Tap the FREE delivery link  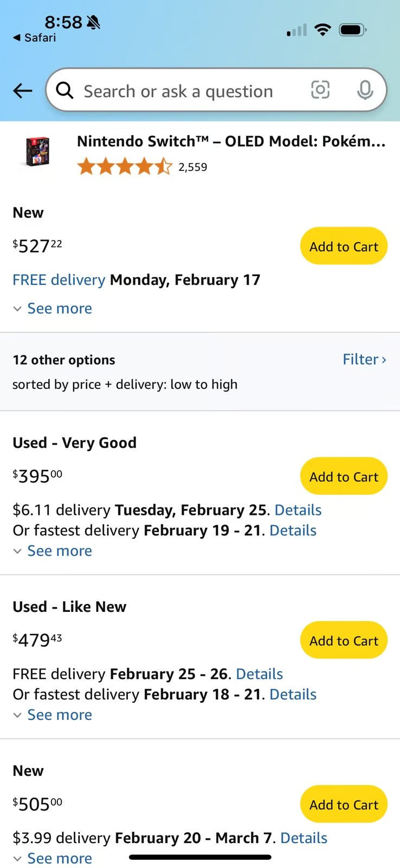point(59,280)
